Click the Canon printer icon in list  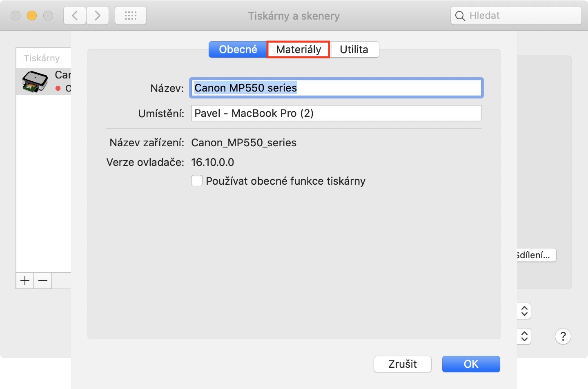(35, 81)
